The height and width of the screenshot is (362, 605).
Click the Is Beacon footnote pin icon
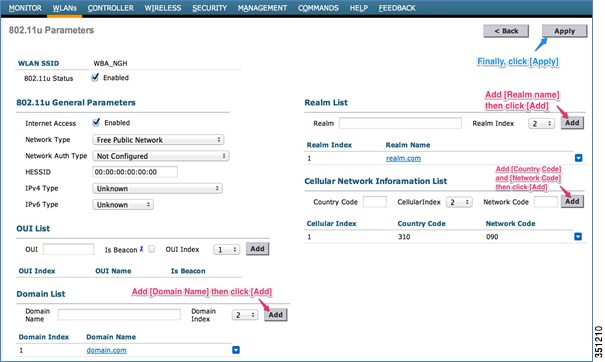coord(142,249)
